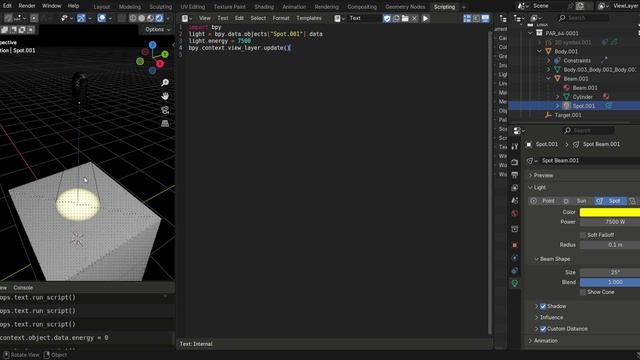Open the View Layer properties tab
This screenshot has width=640, height=360.
(x=515, y=188)
